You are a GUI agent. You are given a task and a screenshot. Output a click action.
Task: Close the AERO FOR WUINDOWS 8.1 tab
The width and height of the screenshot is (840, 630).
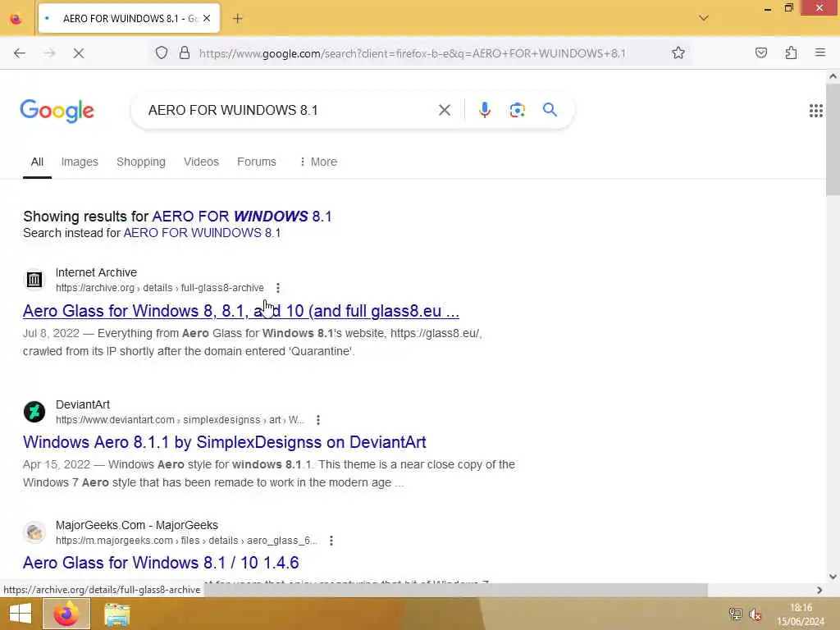(207, 18)
